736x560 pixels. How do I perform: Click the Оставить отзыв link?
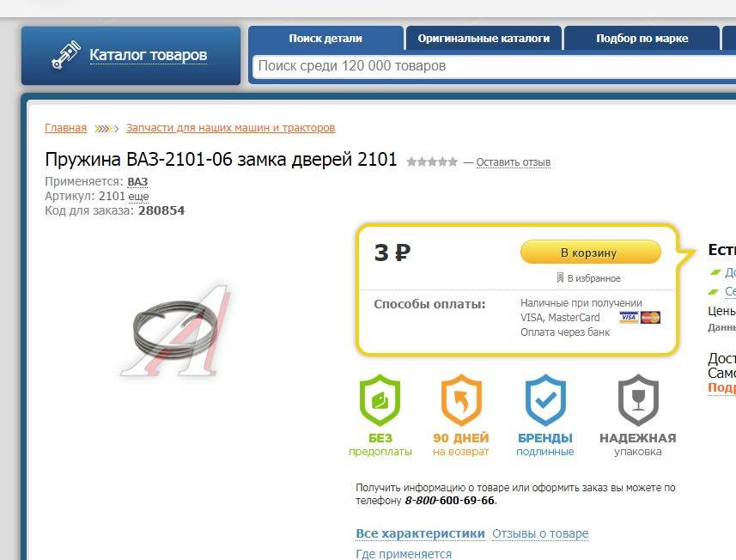click(x=513, y=162)
